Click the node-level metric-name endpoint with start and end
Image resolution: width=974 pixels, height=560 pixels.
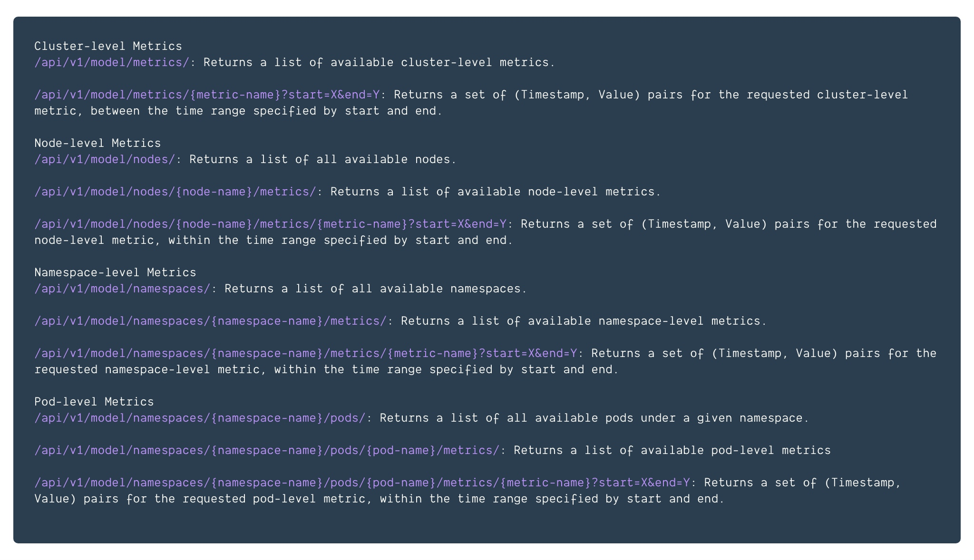coord(270,224)
